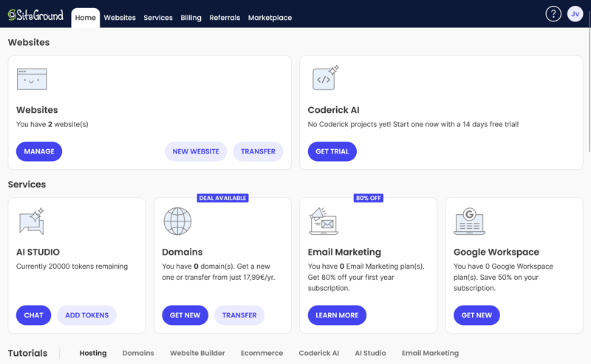Screen dimensions: 591x364
Task: Click the Google Workspace card title
Action: pyautogui.click(x=496, y=252)
